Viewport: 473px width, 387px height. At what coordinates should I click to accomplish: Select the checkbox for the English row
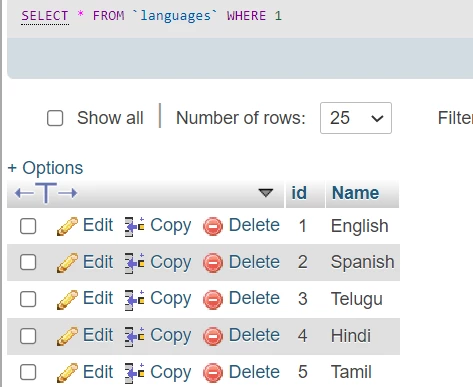(x=28, y=226)
